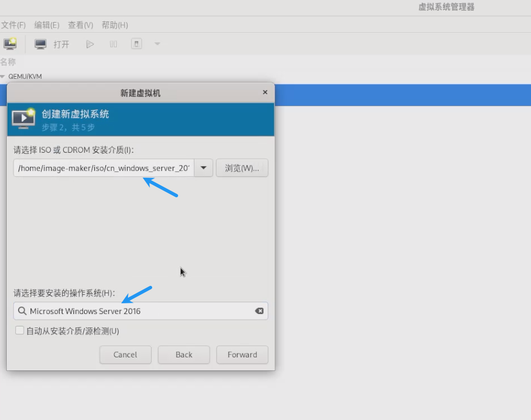The image size is (531, 420).
Task: Clear the operating system search field
Action: (x=259, y=311)
